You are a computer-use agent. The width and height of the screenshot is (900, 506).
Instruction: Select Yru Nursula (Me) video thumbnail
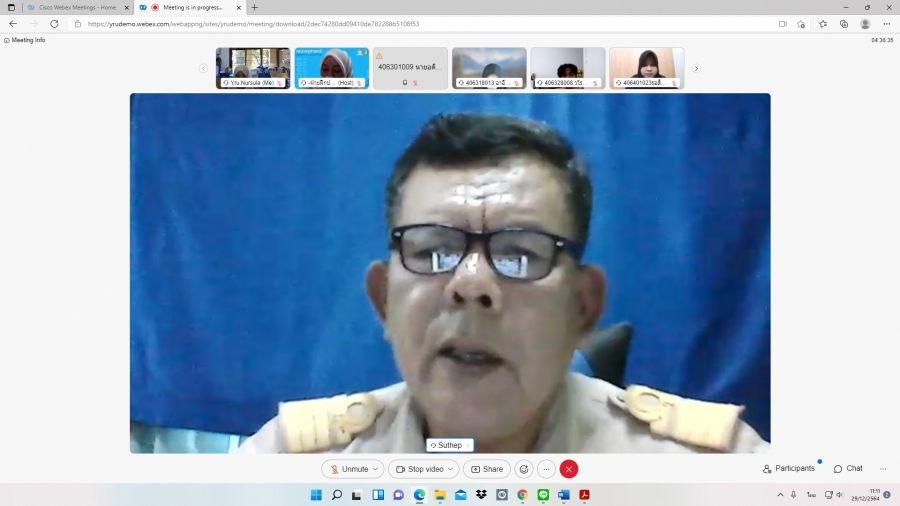(253, 68)
